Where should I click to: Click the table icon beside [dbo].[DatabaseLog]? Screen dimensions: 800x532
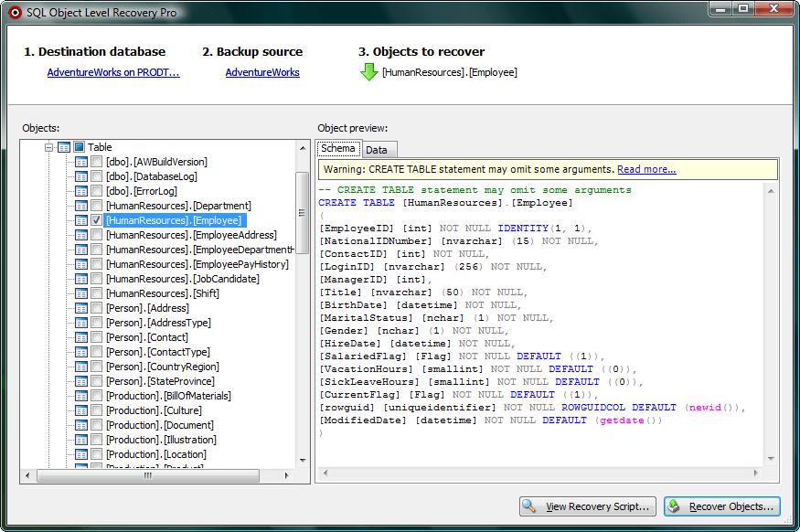[x=81, y=176]
